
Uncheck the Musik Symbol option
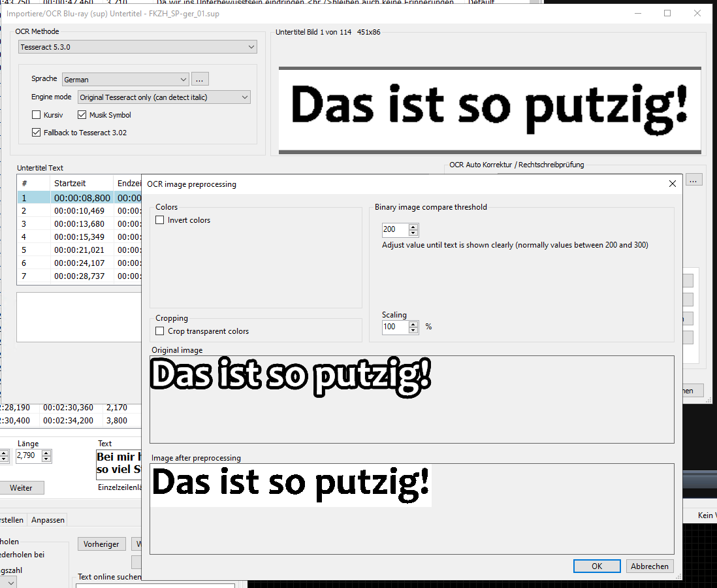tap(82, 114)
